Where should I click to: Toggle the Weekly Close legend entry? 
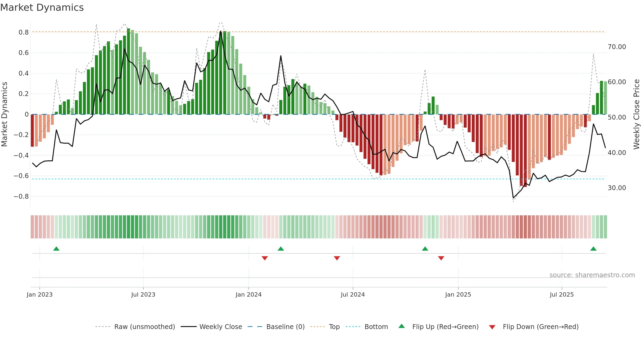point(211,327)
